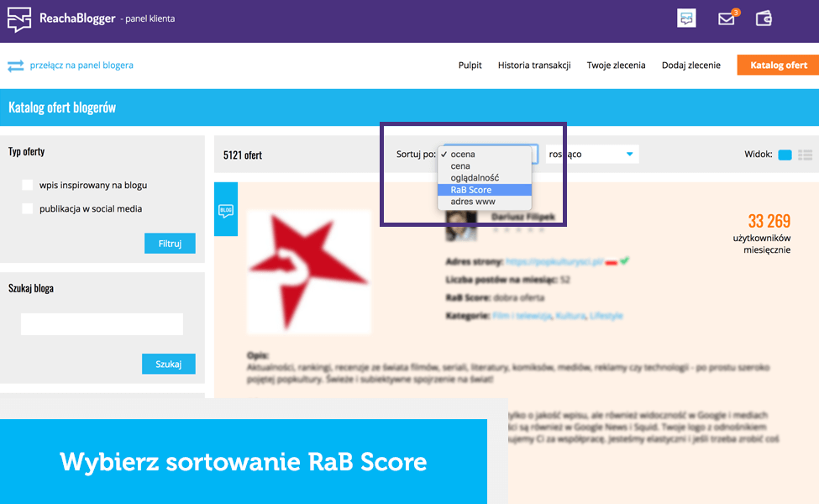This screenshot has height=504, width=819.
Task: Open 'Historia transakcji' menu item
Action: point(534,66)
